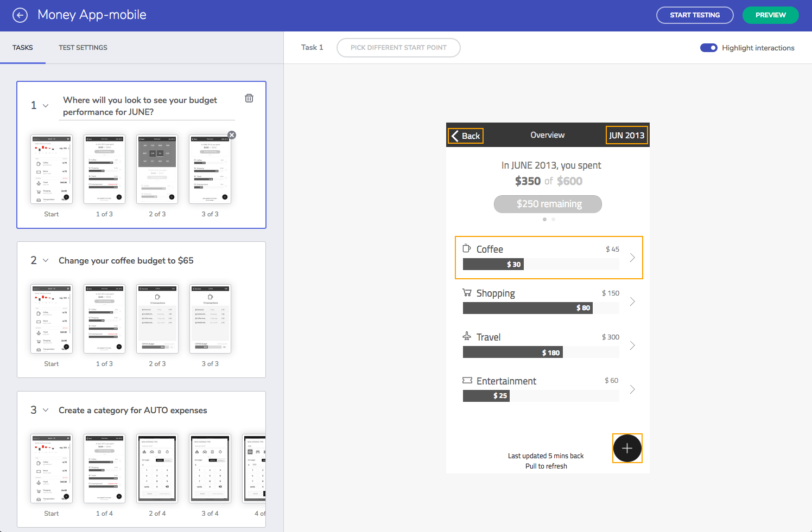This screenshot has width=812, height=532.
Task: Open the JUN 2013 month picker
Action: tap(626, 136)
